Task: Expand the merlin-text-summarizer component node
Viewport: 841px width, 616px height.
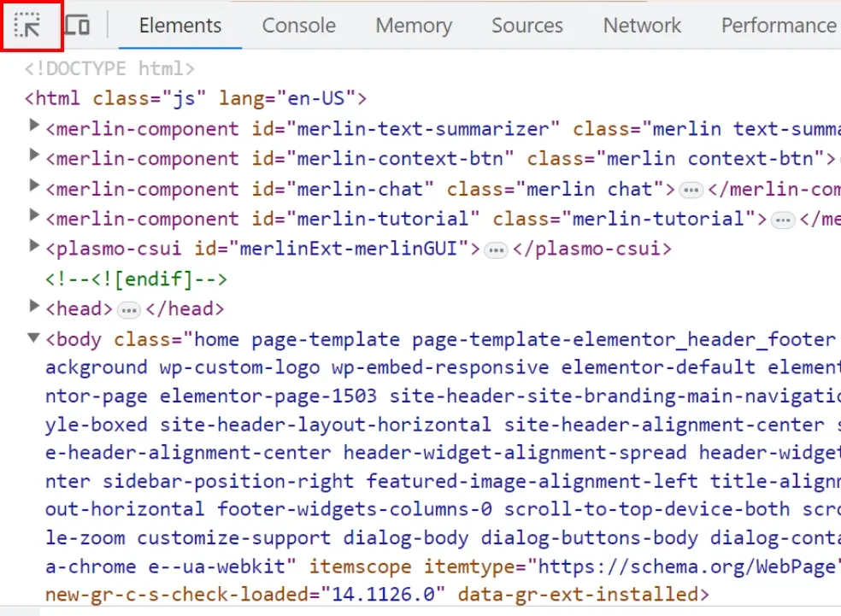Action: (x=34, y=125)
